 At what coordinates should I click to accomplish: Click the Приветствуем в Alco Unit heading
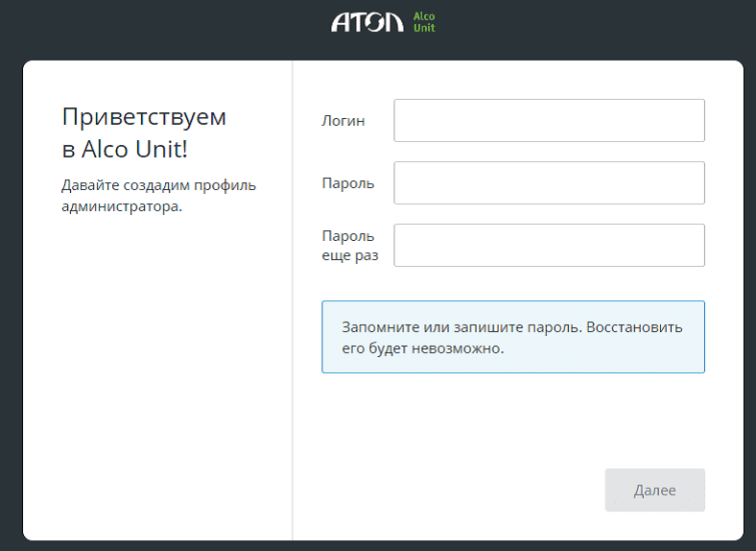(144, 132)
